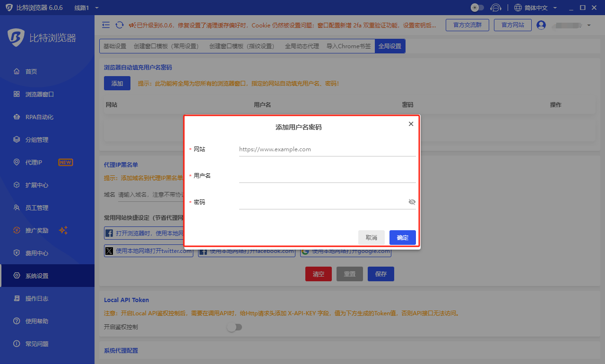Click the 官方交流群 button
This screenshot has width=605, height=364.
coord(467,25)
